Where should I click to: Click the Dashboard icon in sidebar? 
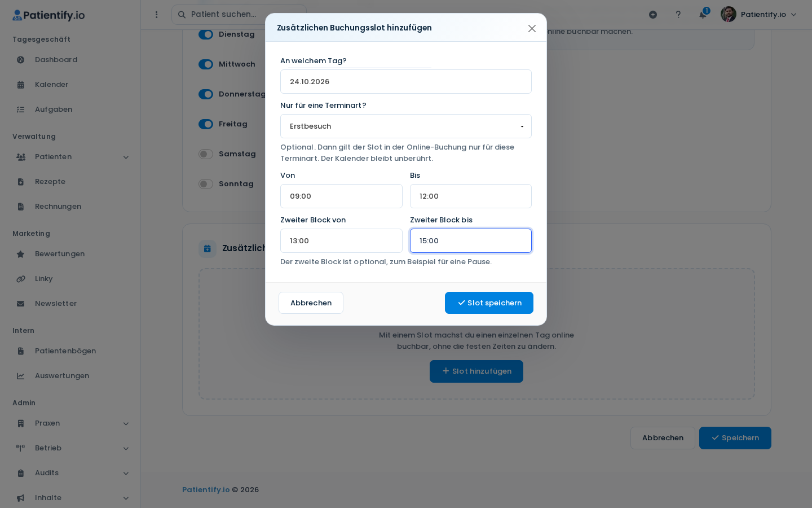[x=21, y=60]
